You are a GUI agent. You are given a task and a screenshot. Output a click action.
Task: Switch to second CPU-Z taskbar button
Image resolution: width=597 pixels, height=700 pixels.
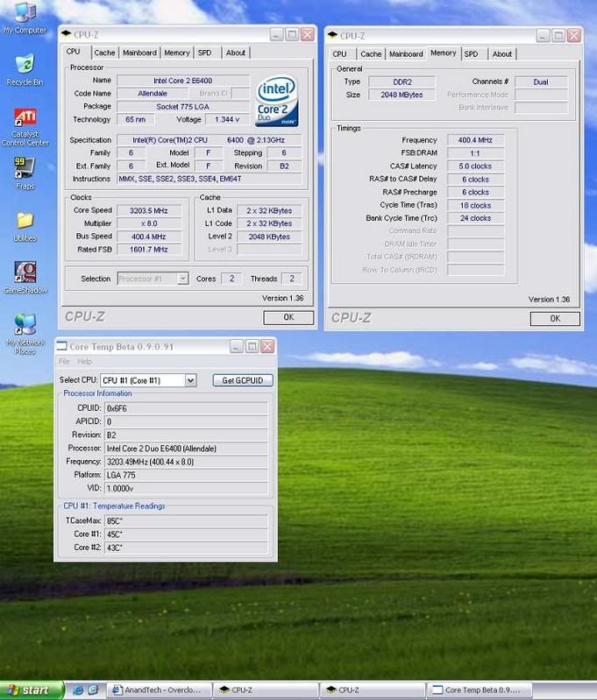tap(373, 690)
